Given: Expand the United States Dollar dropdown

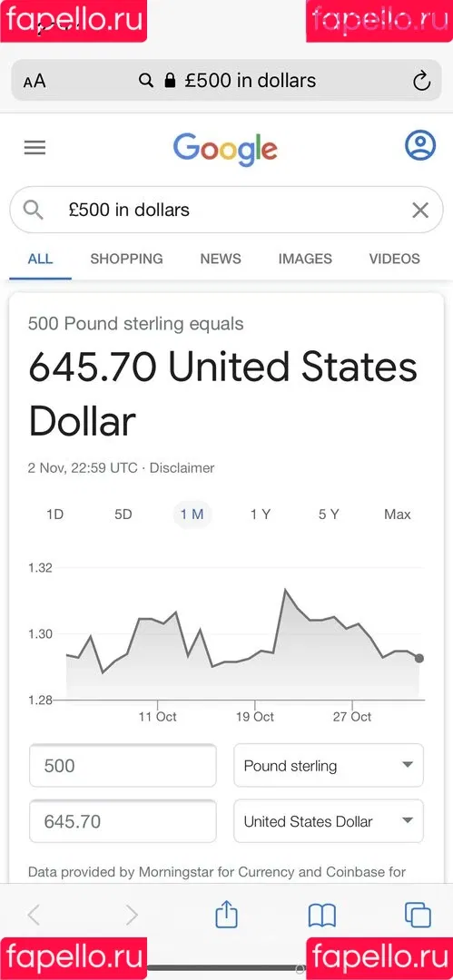Looking at the screenshot, I should 329,820.
